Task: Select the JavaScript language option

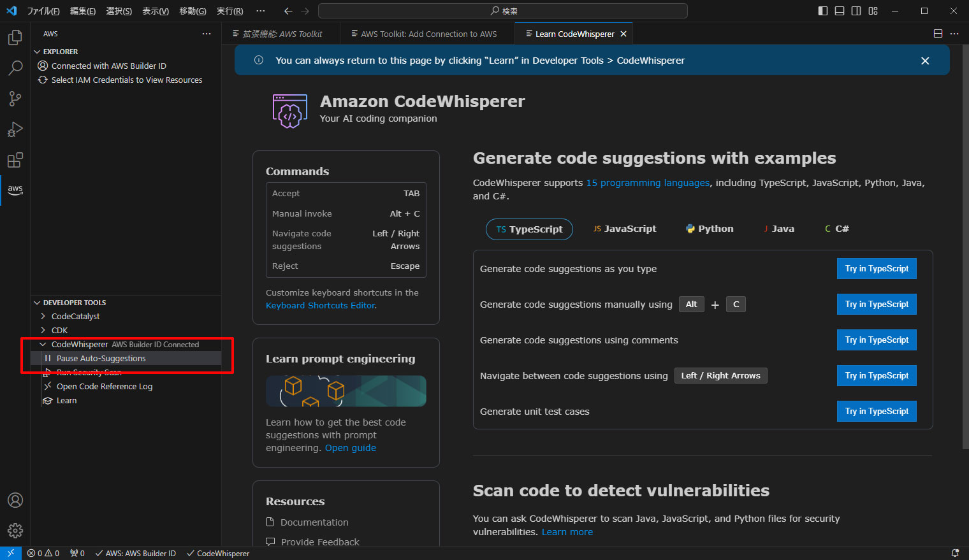Action: pos(625,229)
